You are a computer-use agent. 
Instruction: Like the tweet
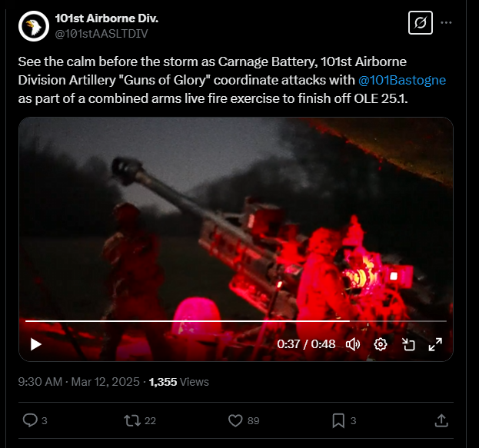(x=244, y=420)
